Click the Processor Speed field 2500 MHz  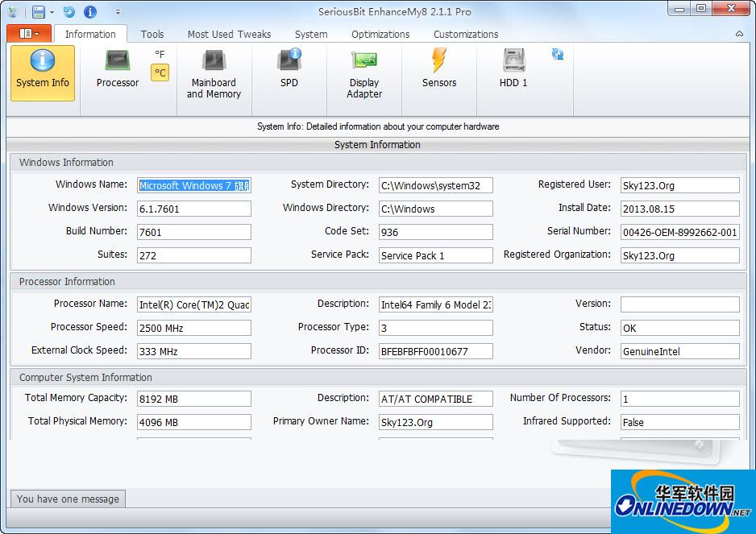(x=193, y=328)
